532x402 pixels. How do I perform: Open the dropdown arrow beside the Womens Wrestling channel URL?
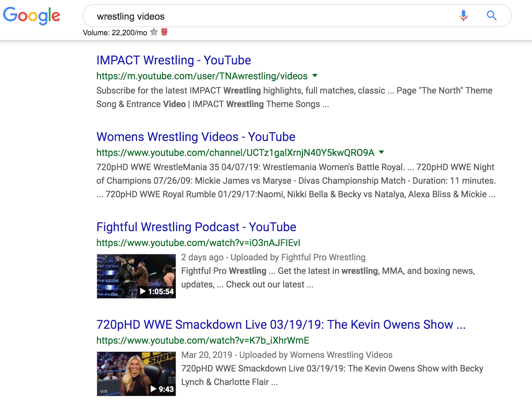pyautogui.click(x=381, y=152)
